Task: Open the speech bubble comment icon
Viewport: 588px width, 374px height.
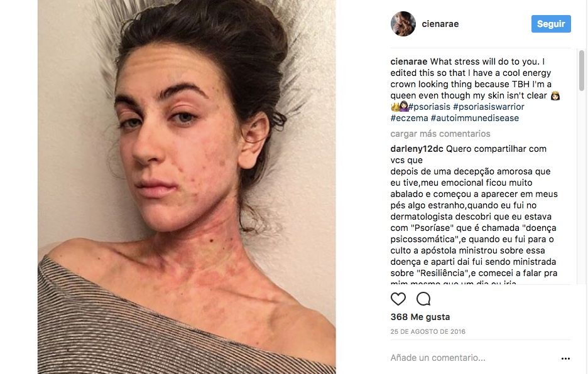Action: tap(423, 299)
